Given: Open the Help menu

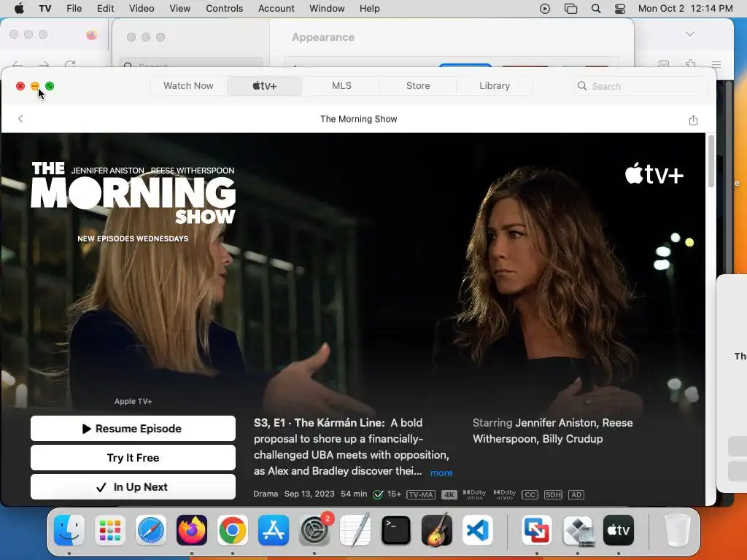Looking at the screenshot, I should (369, 9).
